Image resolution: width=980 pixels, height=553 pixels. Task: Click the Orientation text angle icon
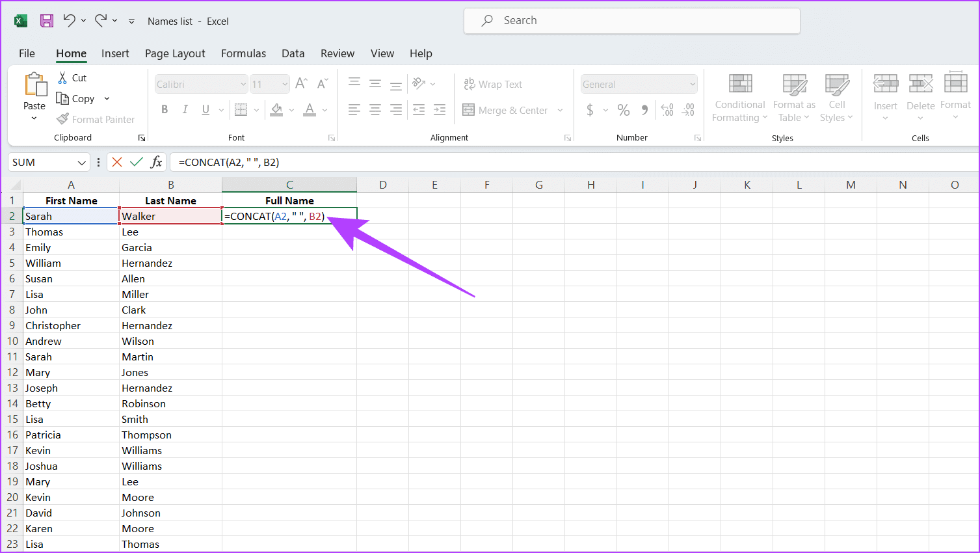click(419, 83)
